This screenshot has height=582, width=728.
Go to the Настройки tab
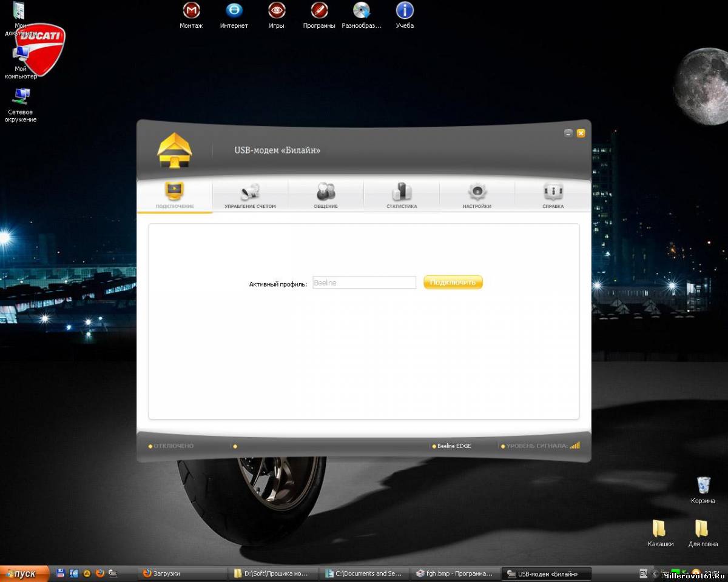click(477, 196)
